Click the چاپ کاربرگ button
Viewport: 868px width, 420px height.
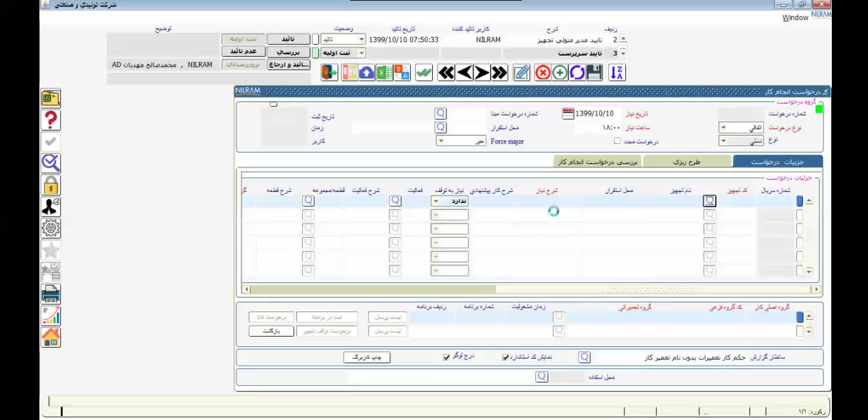[366, 357]
